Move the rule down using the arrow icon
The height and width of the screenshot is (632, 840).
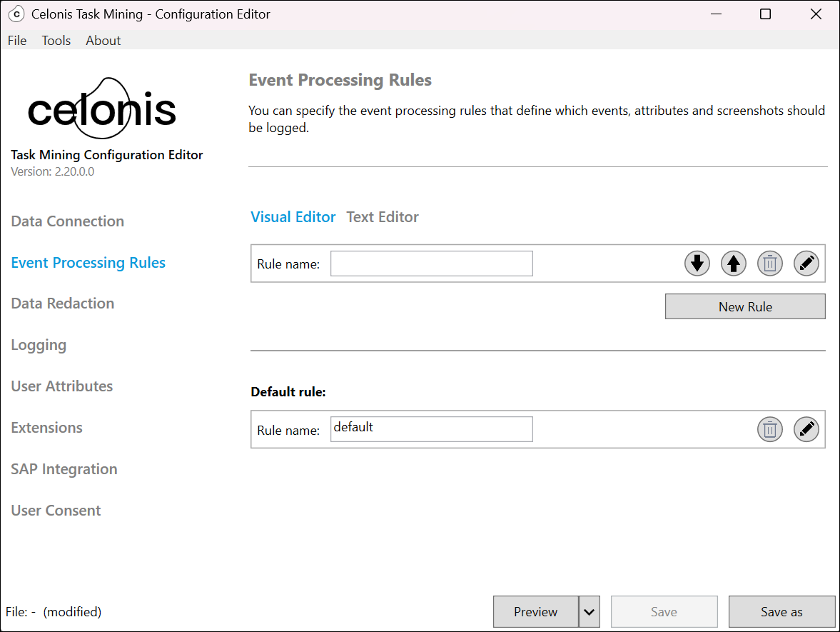coord(697,263)
